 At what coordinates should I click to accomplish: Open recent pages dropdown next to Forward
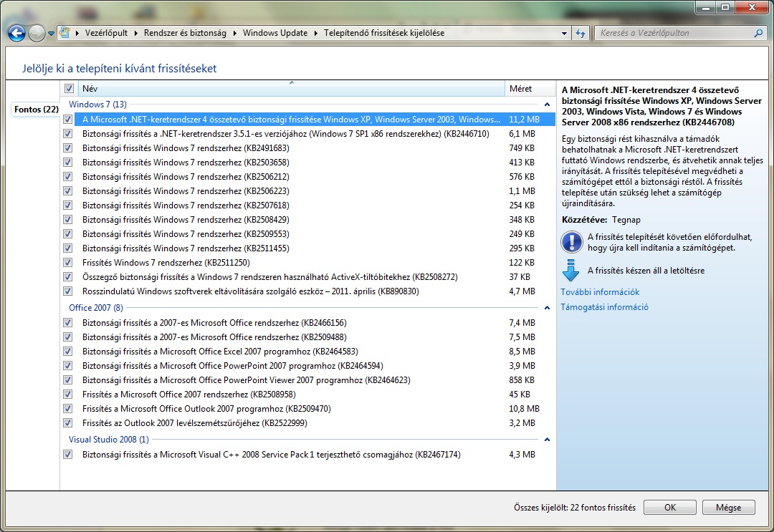pyautogui.click(x=51, y=34)
